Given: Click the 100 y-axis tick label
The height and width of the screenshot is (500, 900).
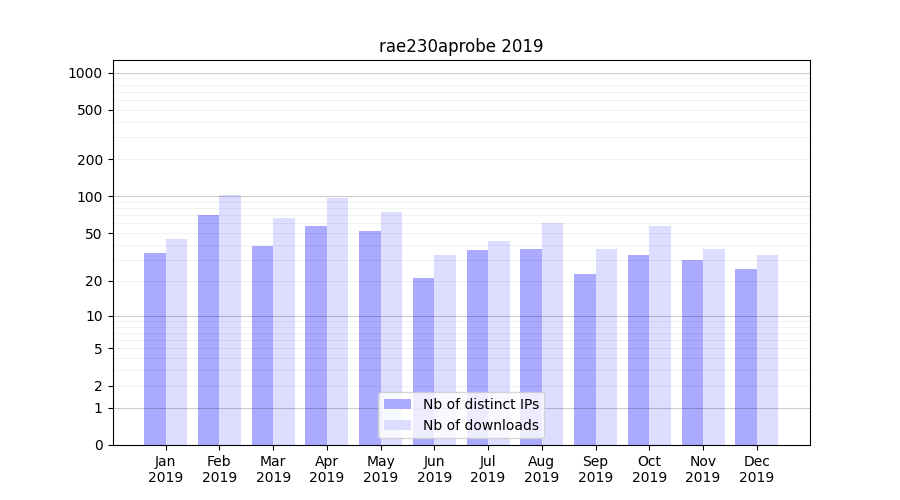Looking at the screenshot, I should point(88,197).
